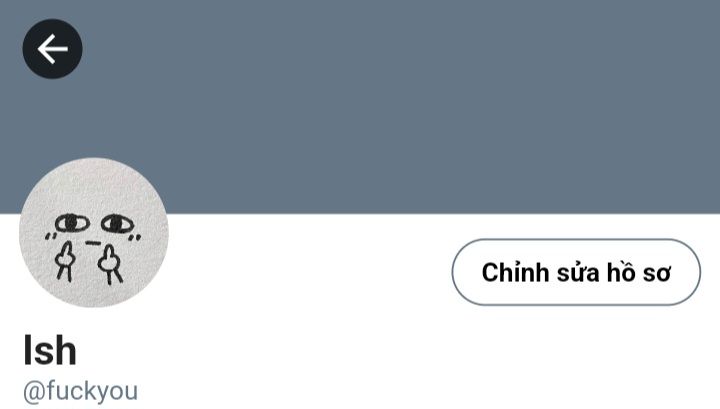Click the bold profile name heading
This screenshot has width=720, height=409.
pyautogui.click(x=50, y=350)
